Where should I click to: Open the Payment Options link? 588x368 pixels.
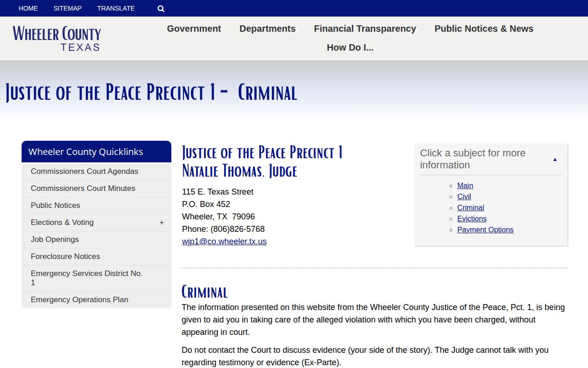(485, 230)
